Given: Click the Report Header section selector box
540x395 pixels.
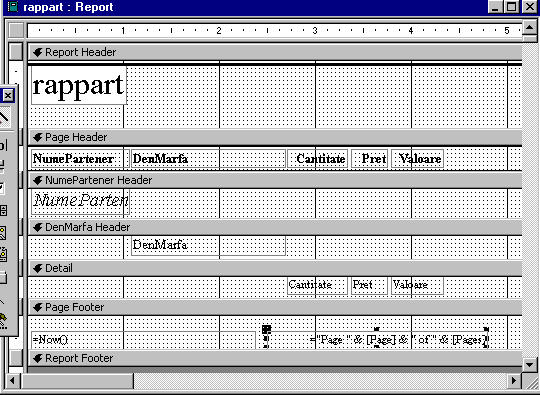Looking at the screenshot, I should (16, 51).
